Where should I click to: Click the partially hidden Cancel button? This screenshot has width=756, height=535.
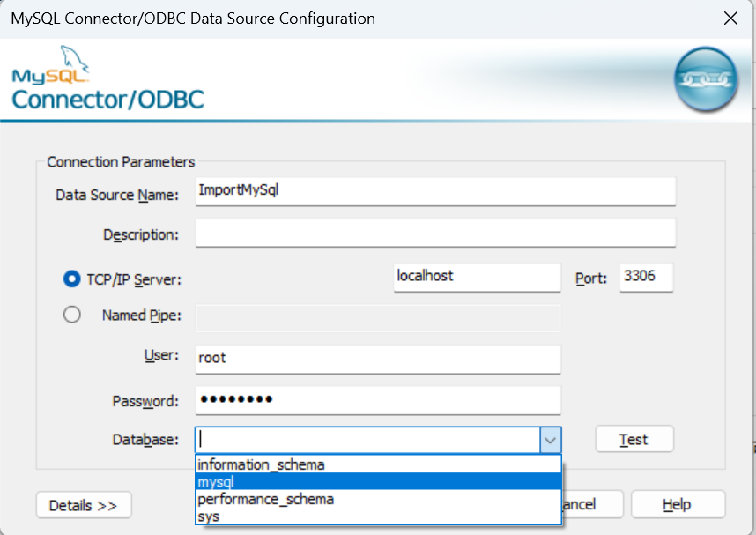(x=593, y=504)
